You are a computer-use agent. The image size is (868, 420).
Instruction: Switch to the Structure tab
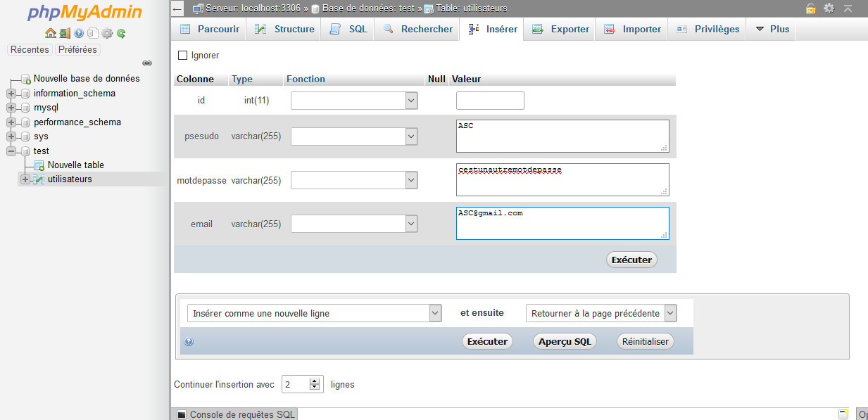[284, 29]
